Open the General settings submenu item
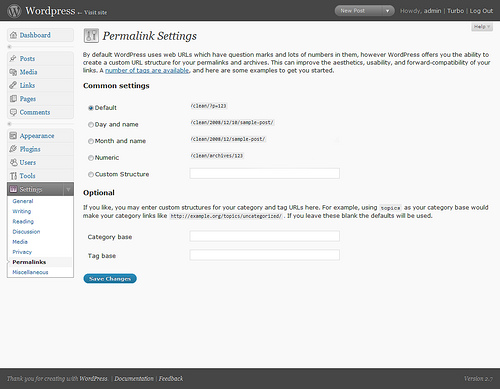Image resolution: width=500 pixels, height=389 pixels. click(x=23, y=201)
